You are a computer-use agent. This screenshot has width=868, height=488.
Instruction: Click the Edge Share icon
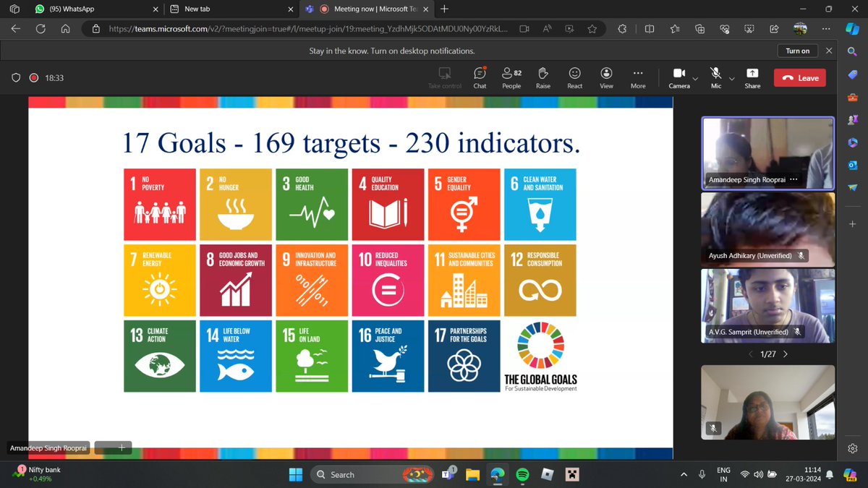pyautogui.click(x=774, y=29)
